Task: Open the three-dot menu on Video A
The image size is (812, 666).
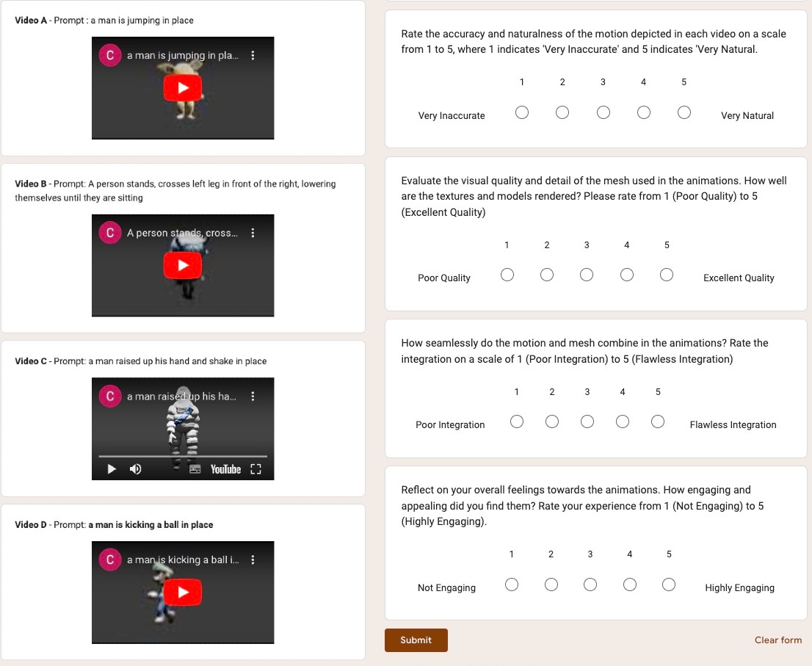Action: click(x=253, y=56)
